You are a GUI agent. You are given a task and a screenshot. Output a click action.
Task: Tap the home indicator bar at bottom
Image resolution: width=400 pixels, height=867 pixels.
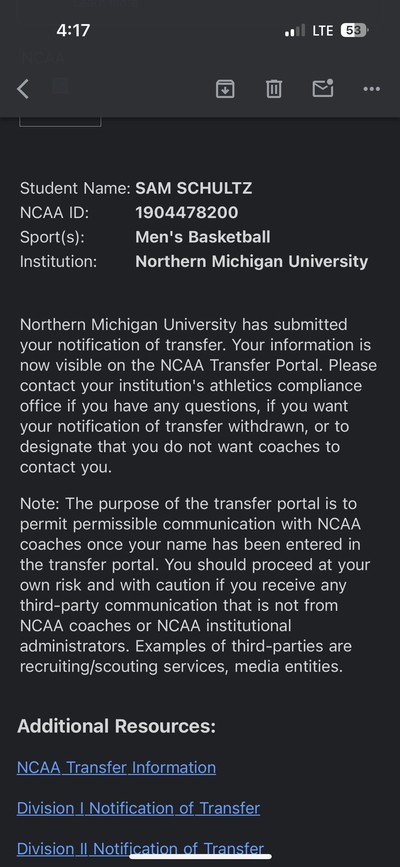200,856
